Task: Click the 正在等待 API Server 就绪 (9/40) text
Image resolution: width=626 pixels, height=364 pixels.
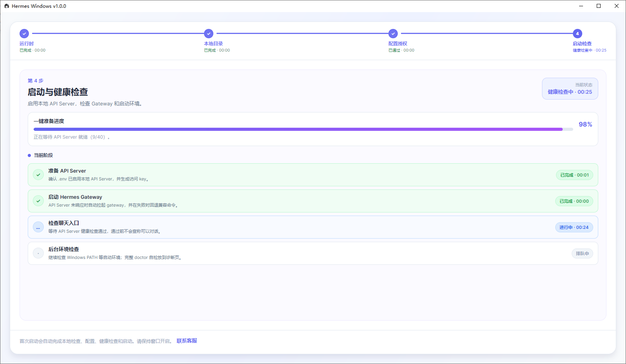Action: 72,137
